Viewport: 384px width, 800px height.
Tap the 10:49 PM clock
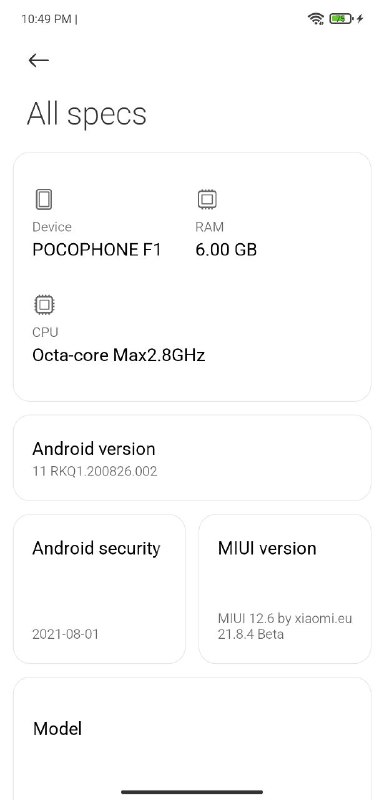46,19
